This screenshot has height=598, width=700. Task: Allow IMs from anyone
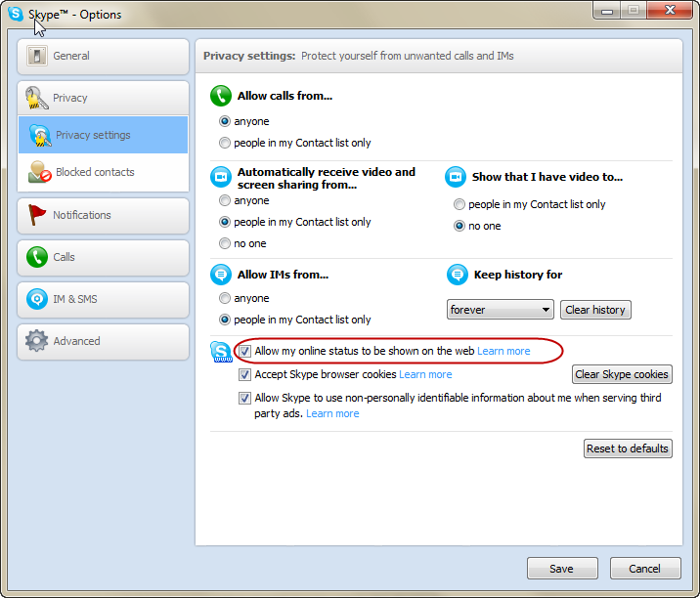tap(225, 298)
